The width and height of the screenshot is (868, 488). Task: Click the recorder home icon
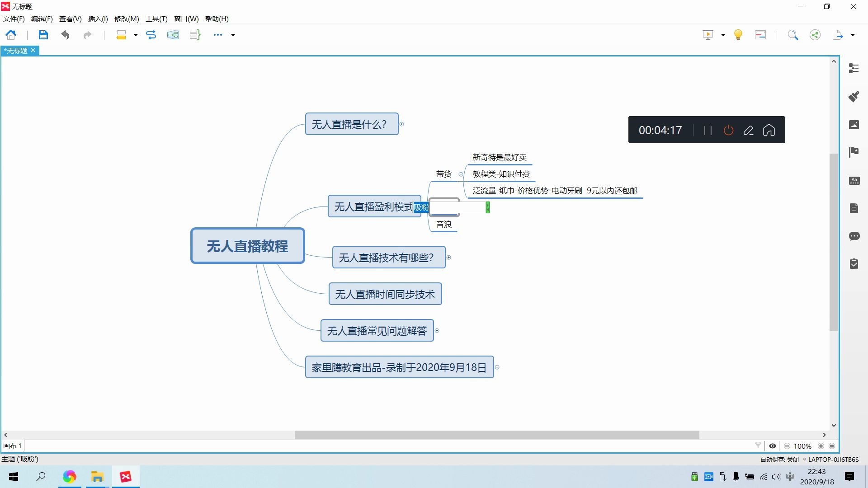[x=769, y=130]
